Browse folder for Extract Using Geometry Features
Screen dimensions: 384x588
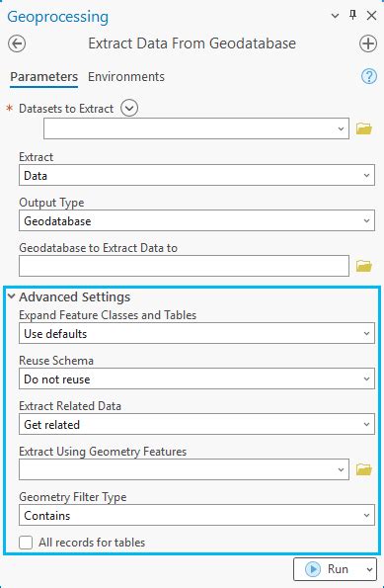364,469
